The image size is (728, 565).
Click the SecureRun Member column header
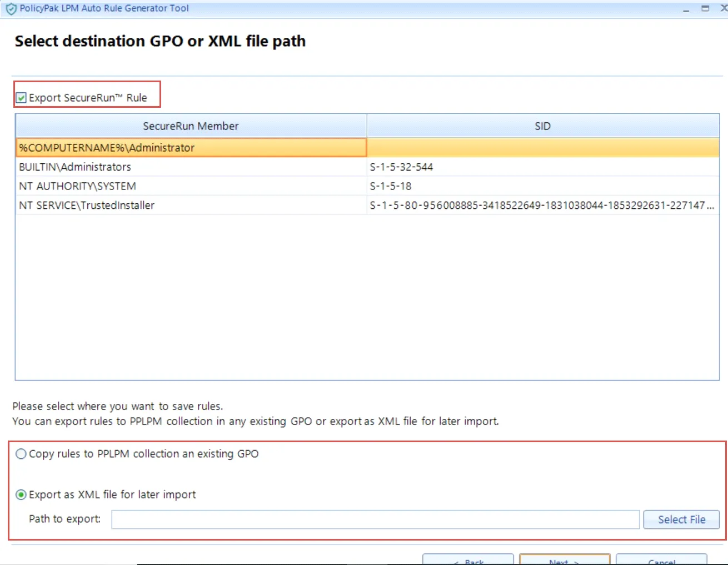point(191,126)
